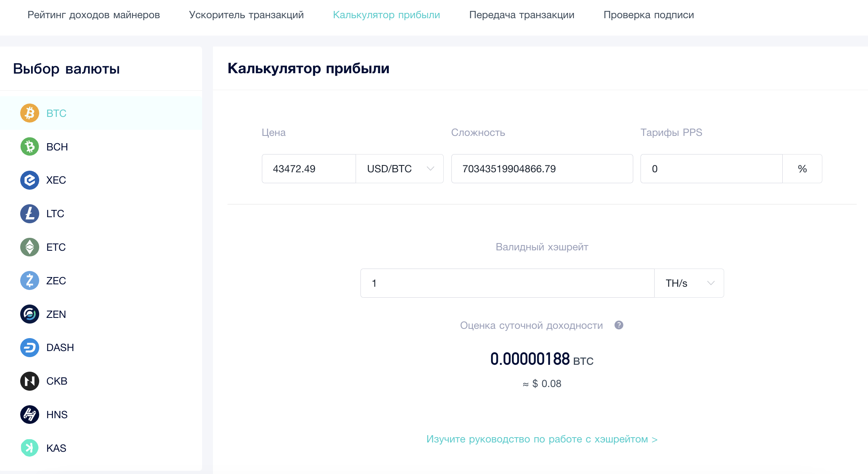Click the daily profit estimate help icon
Screen dimensions: 868x474
click(x=619, y=325)
